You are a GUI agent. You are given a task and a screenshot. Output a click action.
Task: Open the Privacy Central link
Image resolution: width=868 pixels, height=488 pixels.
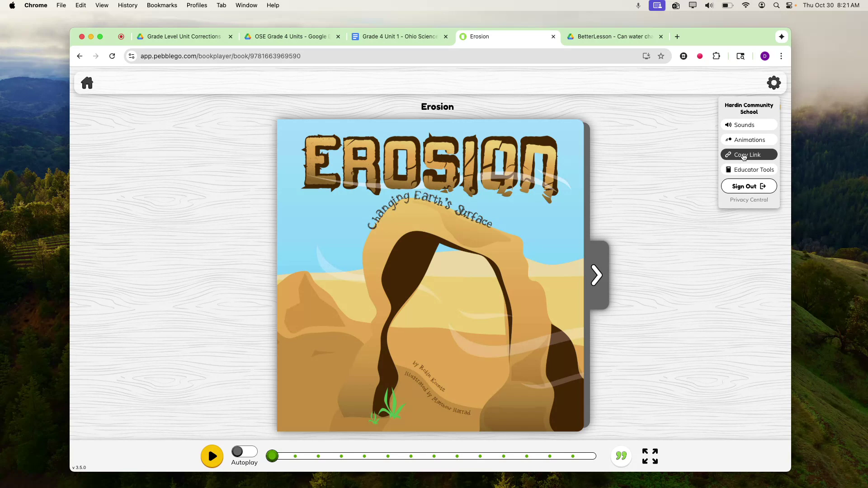point(749,200)
